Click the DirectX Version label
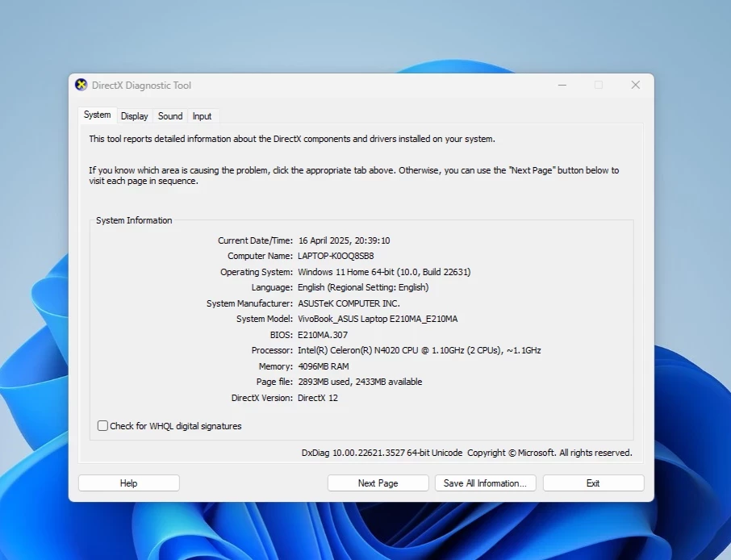 click(262, 398)
